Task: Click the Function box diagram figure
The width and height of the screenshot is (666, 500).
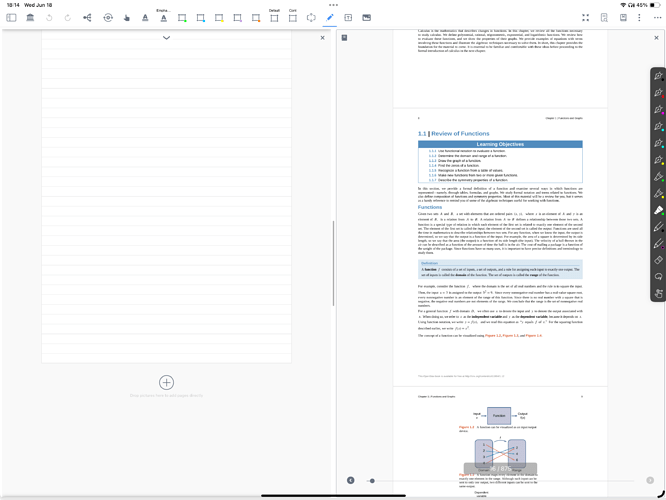Action: [499, 415]
